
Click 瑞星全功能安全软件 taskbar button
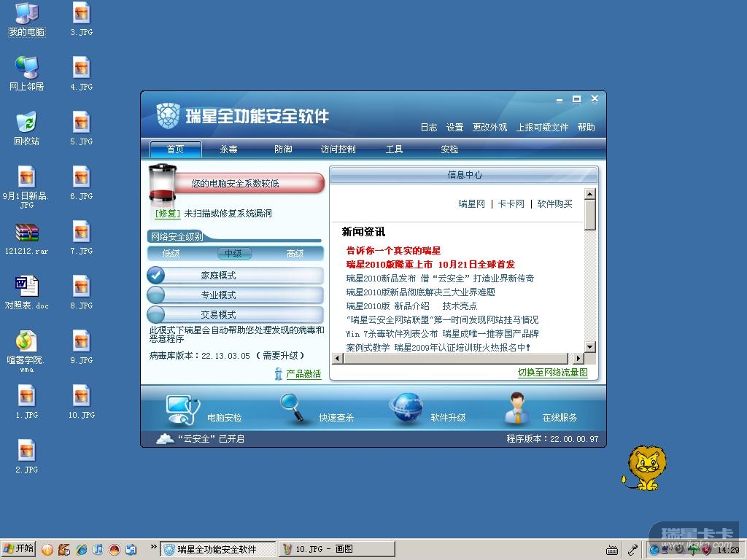coord(217,549)
